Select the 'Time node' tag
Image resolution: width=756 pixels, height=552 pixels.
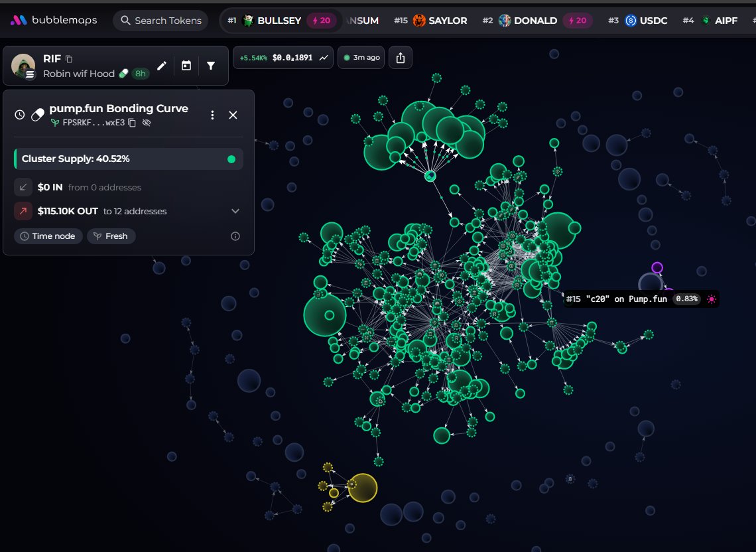[x=48, y=236]
